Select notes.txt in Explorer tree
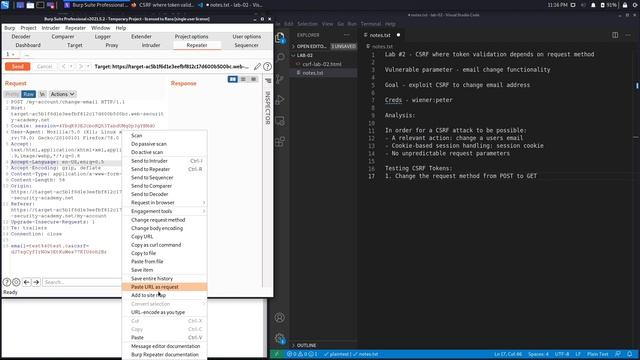Image resolution: width=640 pixels, height=360 pixels. (322, 73)
